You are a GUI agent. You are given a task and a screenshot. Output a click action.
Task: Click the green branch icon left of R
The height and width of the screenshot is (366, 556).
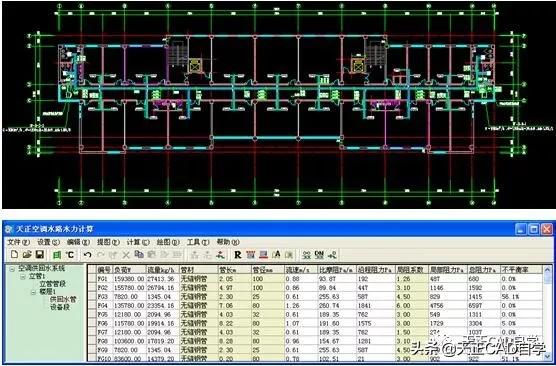pos(221,255)
